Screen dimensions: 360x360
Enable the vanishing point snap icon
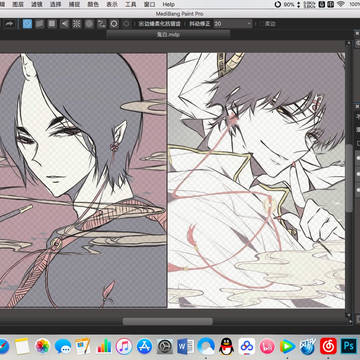click(x=64, y=24)
